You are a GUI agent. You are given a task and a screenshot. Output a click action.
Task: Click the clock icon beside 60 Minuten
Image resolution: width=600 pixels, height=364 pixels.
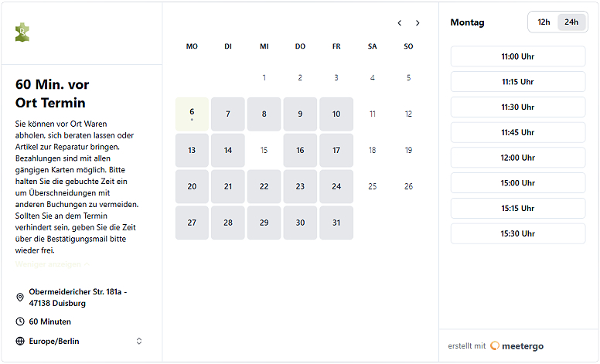20,321
